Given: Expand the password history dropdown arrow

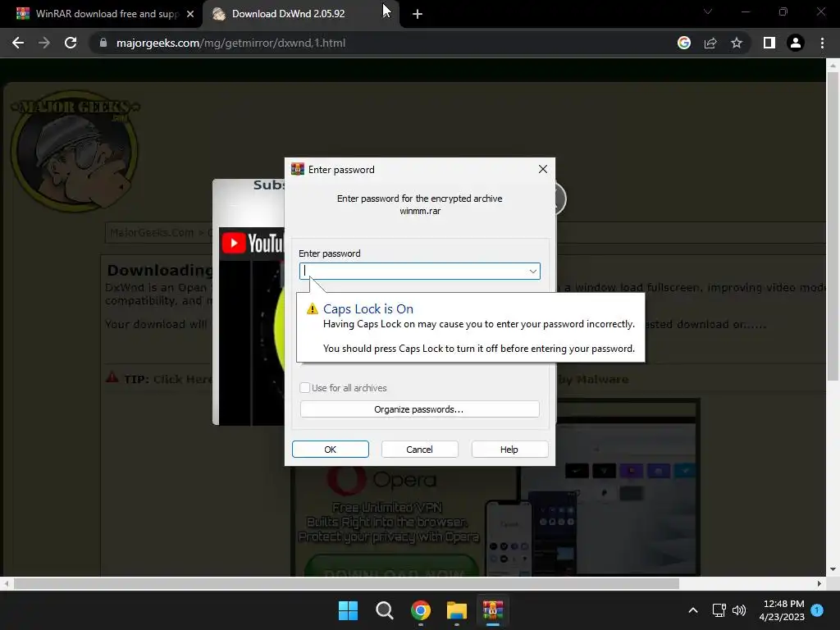Looking at the screenshot, I should 533,271.
